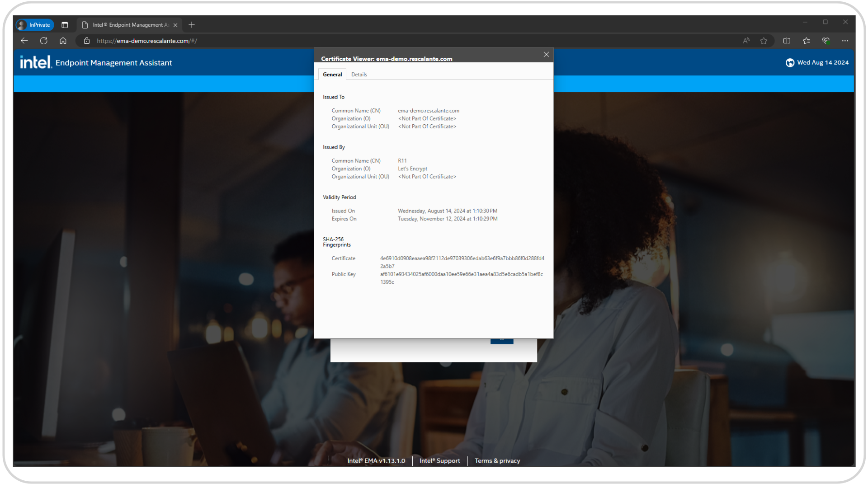Click Intel EMA v1.13.1.0 version text
This screenshot has height=488, width=868.
(376, 461)
